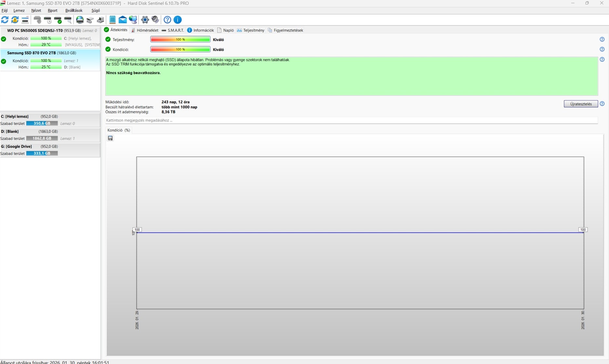Viewport: 609px width, 364px height.
Task: Click the greyed disk shield toolbar icon
Action: tap(37, 20)
